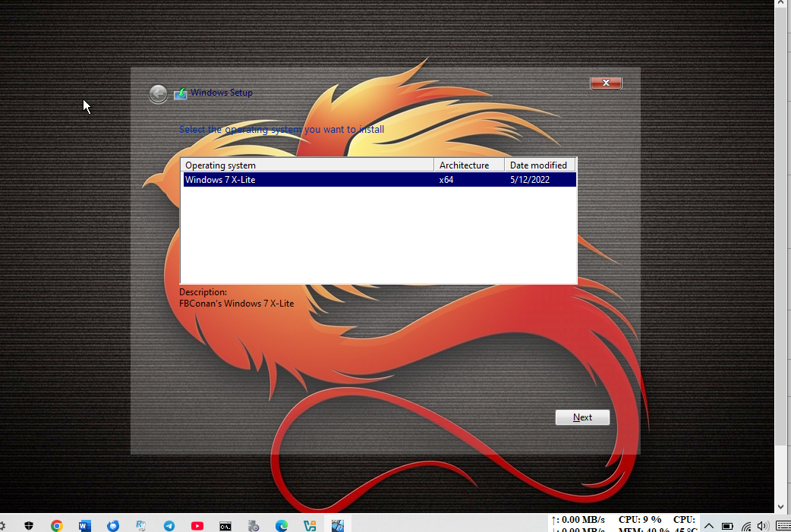Launch Thunderbird from the taskbar
This screenshot has width=791, height=532.
[113, 525]
